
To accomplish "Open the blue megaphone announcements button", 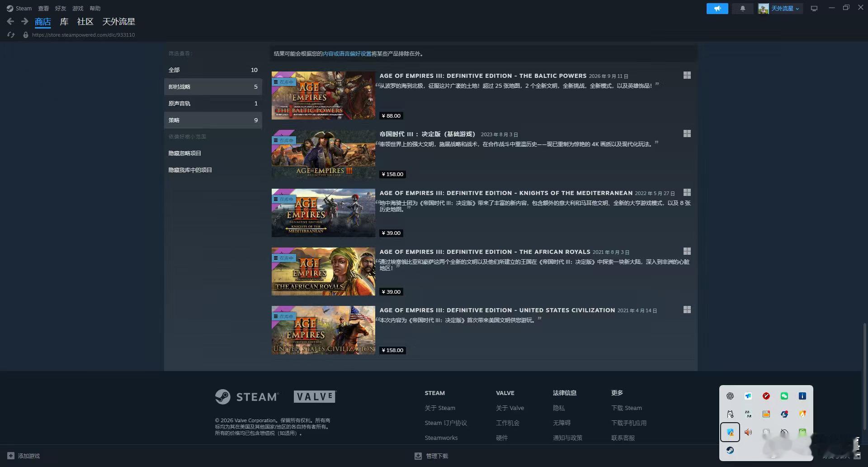I will [x=717, y=9].
